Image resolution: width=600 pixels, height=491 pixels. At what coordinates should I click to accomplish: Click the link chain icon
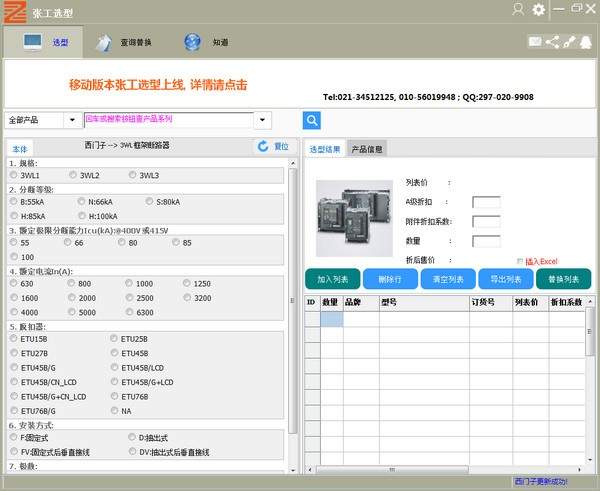pyautogui.click(x=570, y=42)
